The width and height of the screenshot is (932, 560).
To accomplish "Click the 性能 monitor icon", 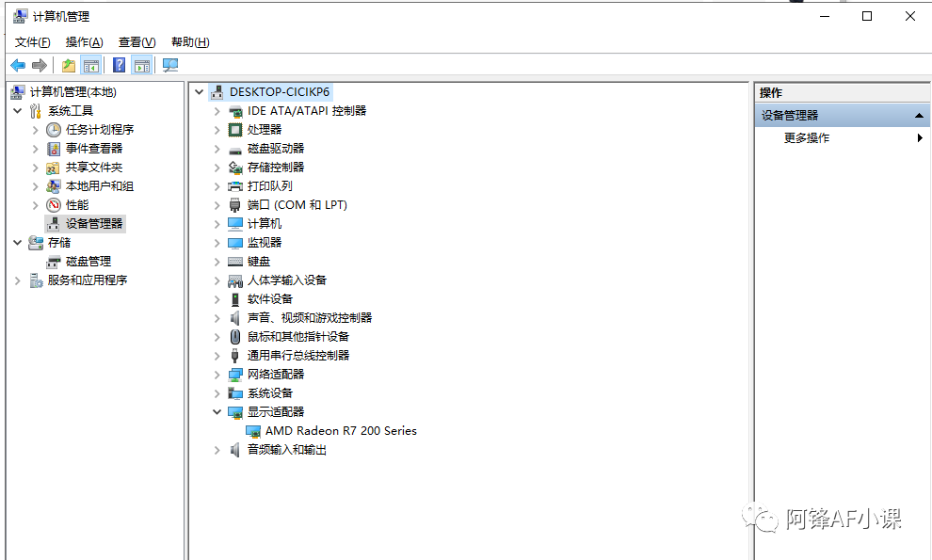I will 54,204.
